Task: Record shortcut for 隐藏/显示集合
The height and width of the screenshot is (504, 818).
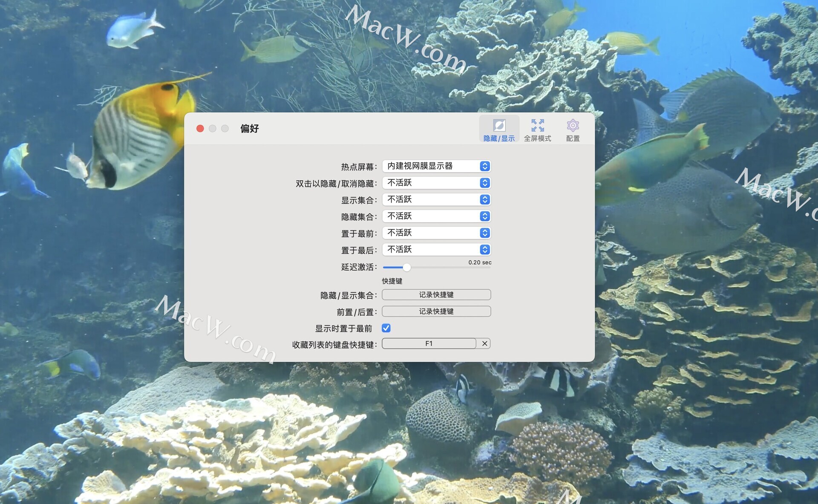Action: pyautogui.click(x=436, y=295)
